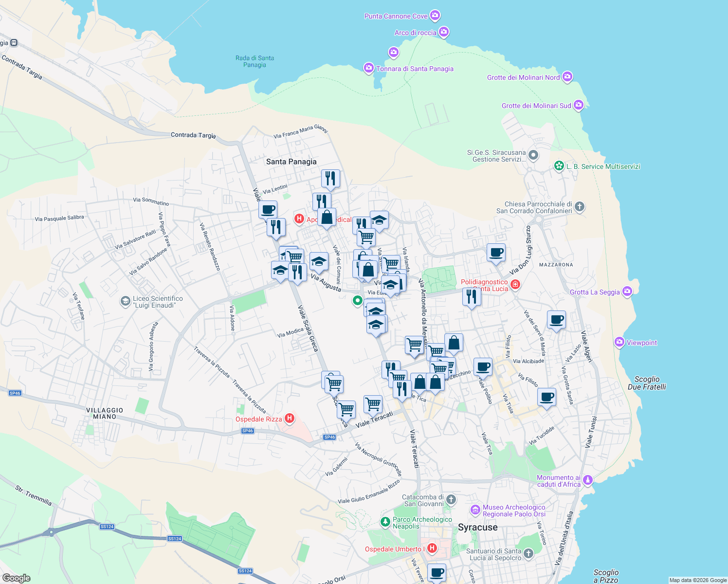The image size is (728, 584).
Task: Click the Grotta La Seggia cave marker
Action: coord(628,291)
